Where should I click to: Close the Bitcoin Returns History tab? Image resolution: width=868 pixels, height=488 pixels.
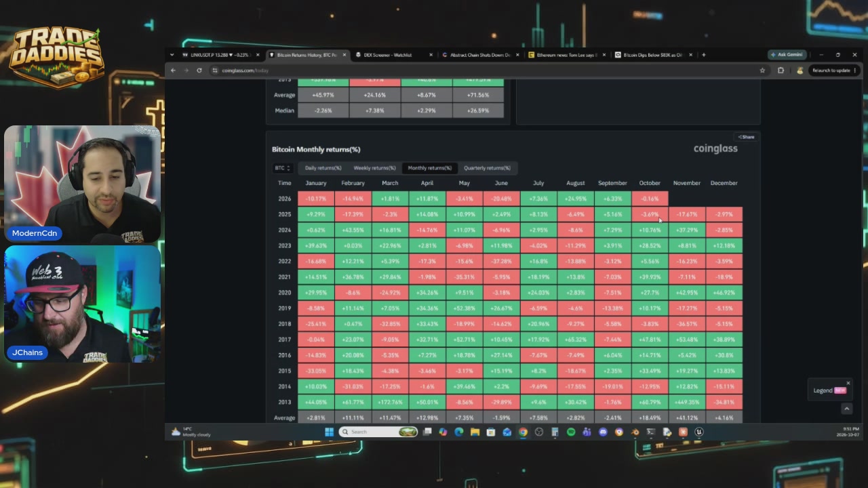344,55
